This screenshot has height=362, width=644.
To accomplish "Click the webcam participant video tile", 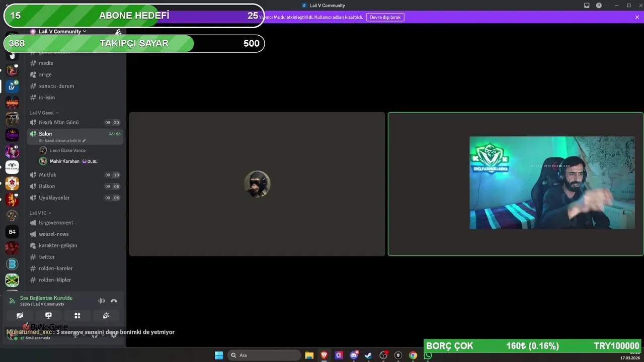I will 516,184.
